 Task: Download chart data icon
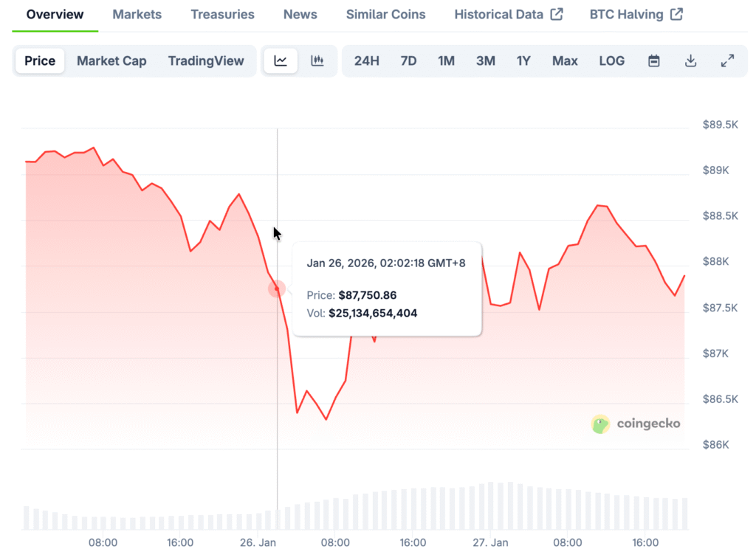coord(690,61)
